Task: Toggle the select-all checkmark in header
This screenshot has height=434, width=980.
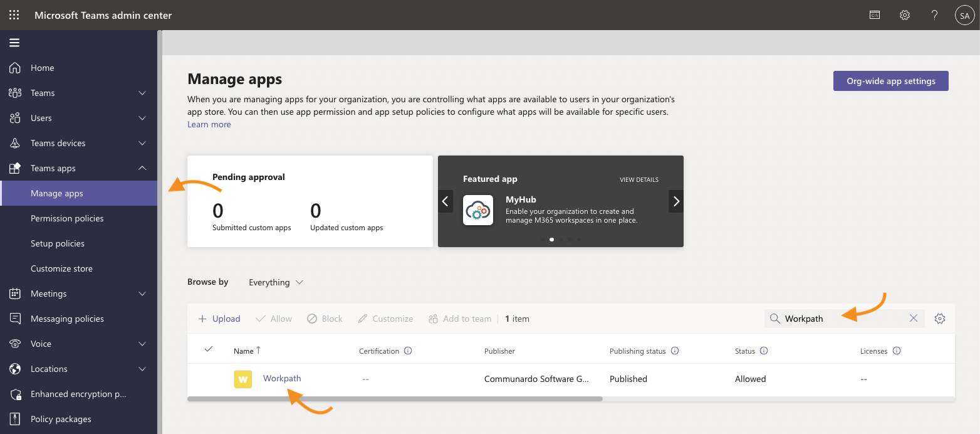Action: (209, 349)
